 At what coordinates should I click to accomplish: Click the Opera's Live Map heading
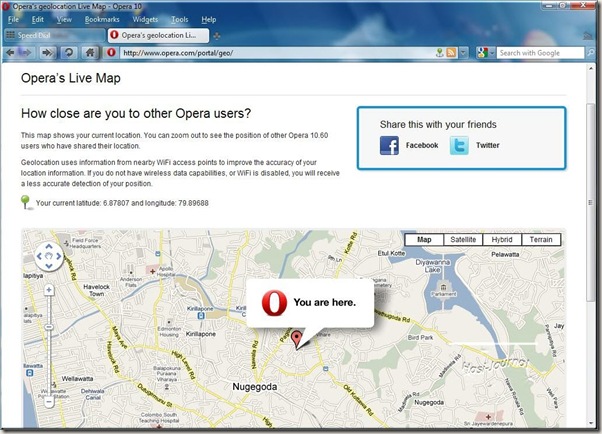71,78
